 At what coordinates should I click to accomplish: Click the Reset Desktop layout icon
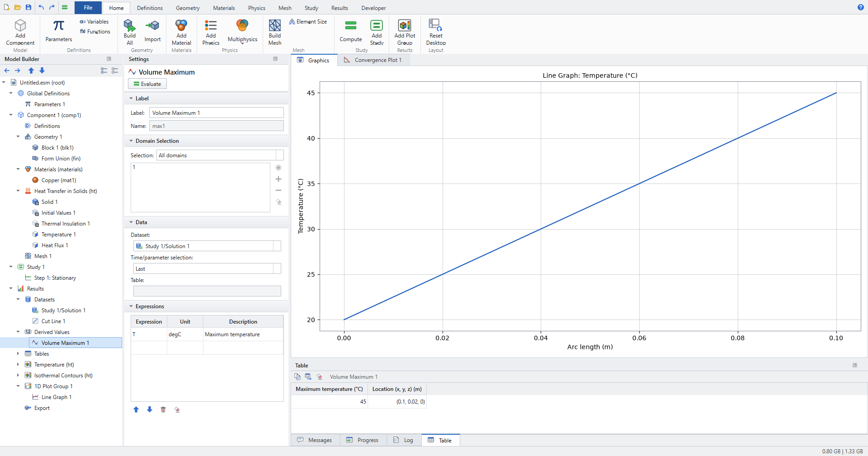[435, 25]
